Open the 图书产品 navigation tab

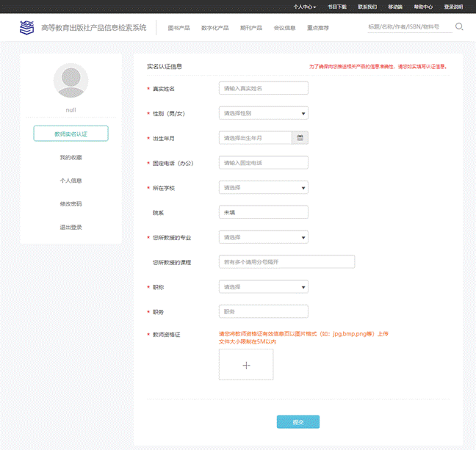178,28
